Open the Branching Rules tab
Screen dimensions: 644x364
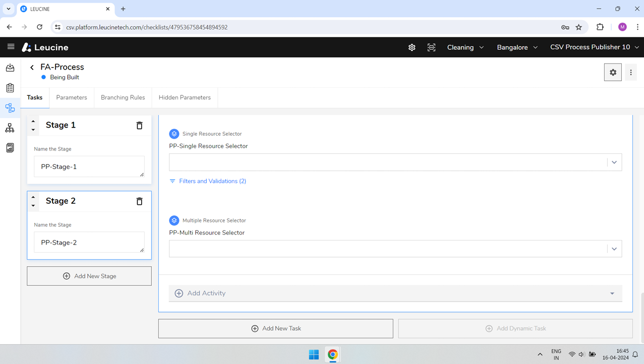click(123, 97)
